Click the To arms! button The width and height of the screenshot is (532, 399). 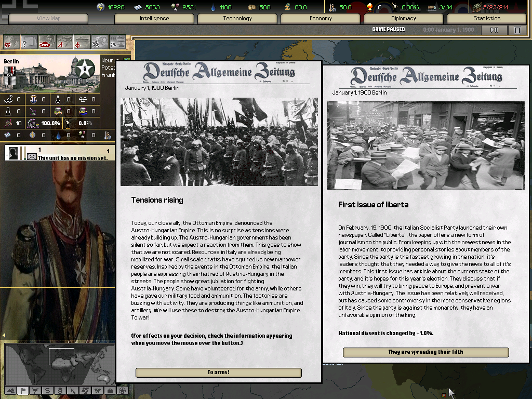click(x=218, y=373)
